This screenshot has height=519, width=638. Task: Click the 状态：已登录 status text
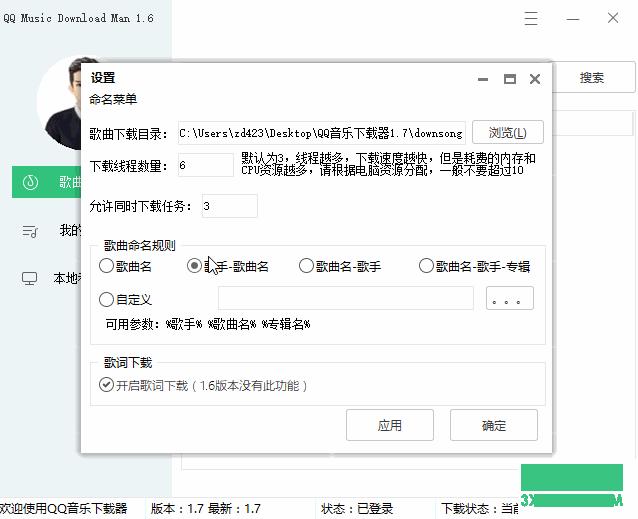pos(357,508)
